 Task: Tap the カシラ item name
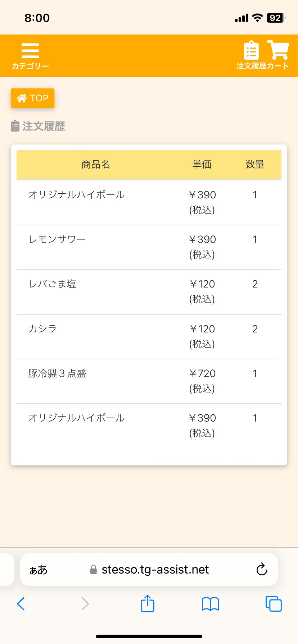tap(42, 329)
